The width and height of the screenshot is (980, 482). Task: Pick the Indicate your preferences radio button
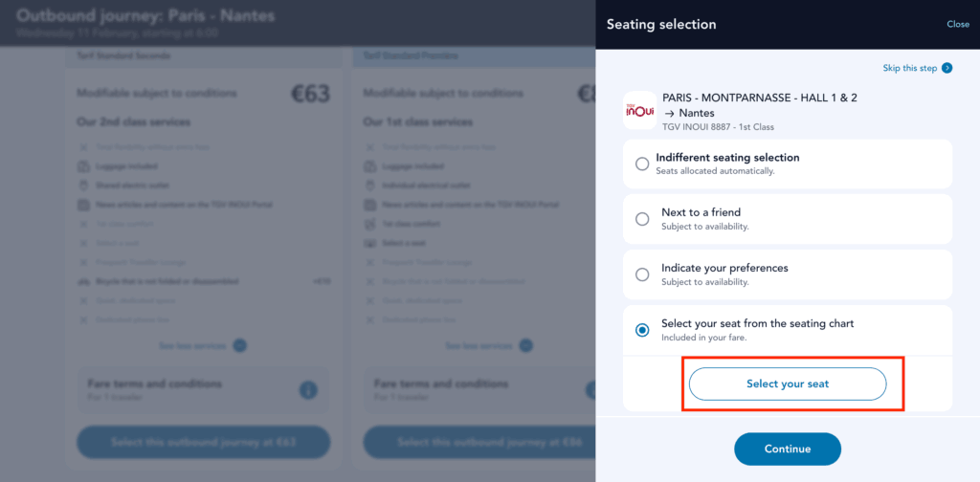tap(642, 274)
